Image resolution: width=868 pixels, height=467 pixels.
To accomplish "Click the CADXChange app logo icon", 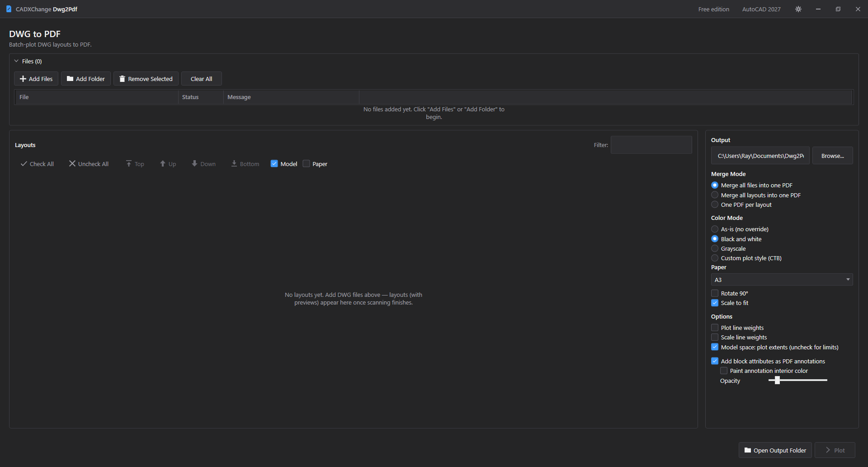I will pos(9,9).
